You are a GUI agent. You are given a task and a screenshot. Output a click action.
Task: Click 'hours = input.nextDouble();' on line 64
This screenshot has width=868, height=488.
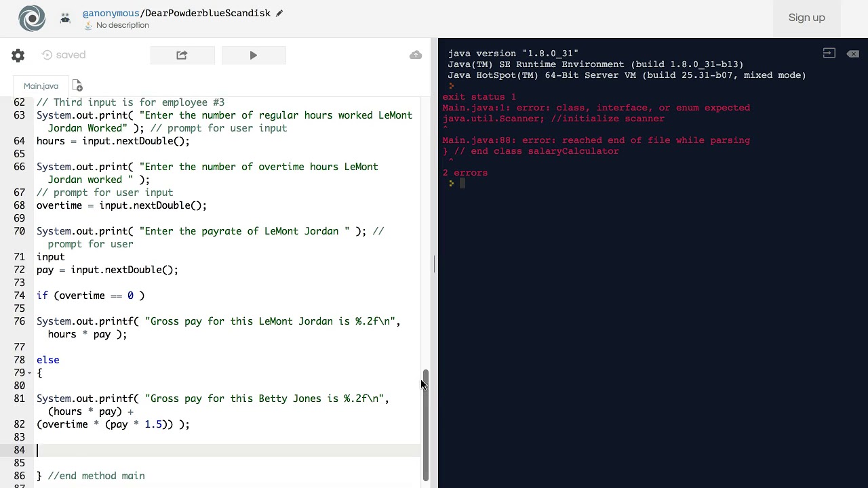click(113, 141)
